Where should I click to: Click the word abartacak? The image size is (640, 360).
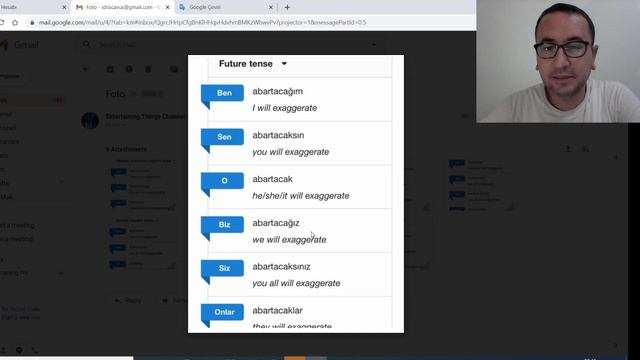coord(272,179)
